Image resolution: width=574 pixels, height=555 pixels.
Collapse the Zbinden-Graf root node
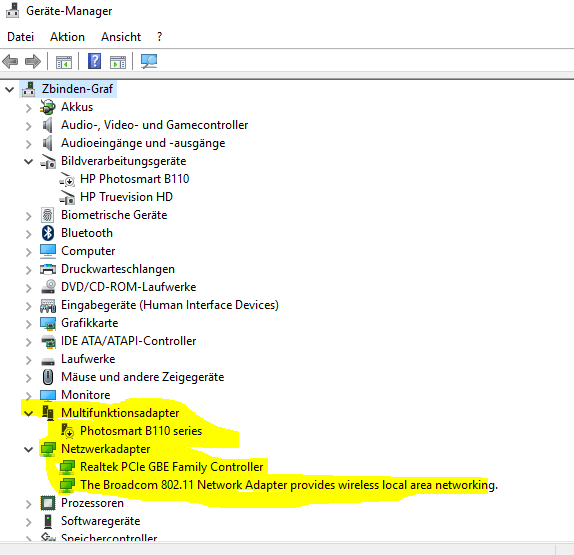(10, 89)
